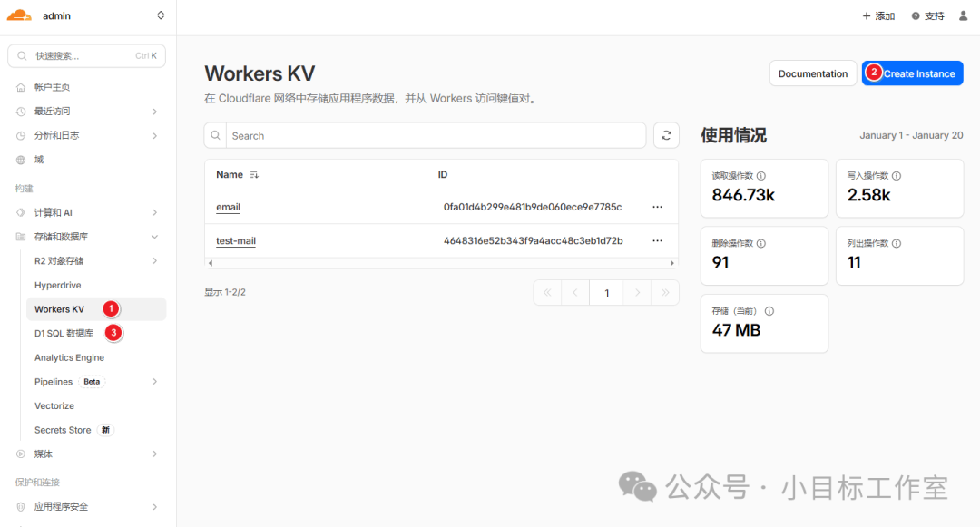Click Create Instance button

tap(912, 73)
